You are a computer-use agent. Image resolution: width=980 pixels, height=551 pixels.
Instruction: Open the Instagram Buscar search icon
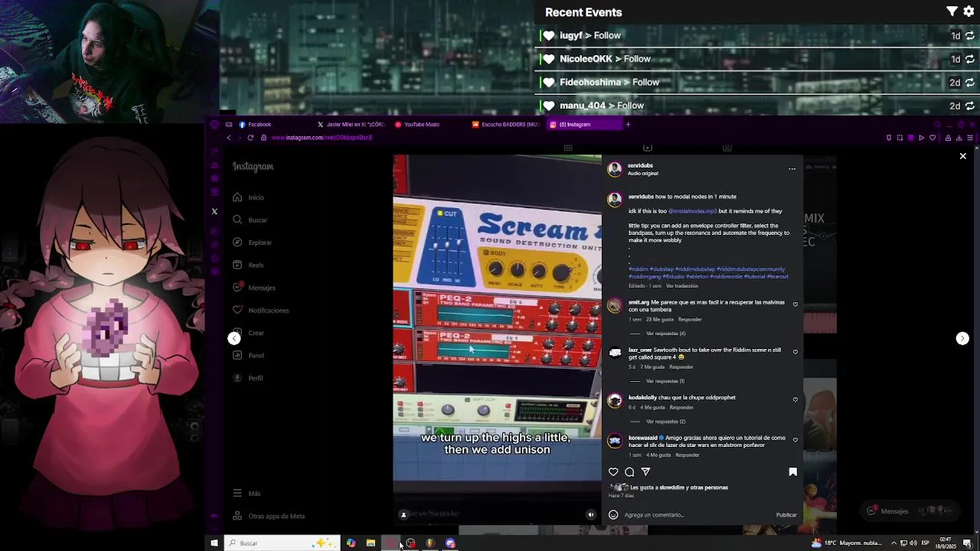pyautogui.click(x=237, y=220)
